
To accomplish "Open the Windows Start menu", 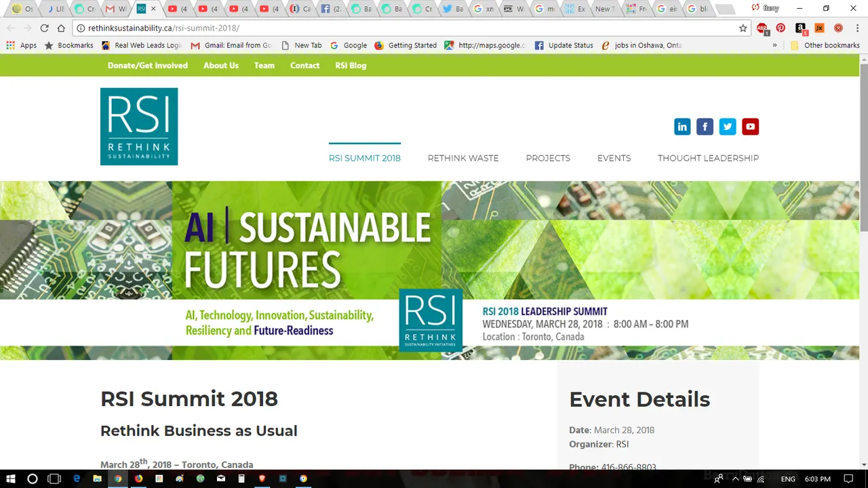I will coord(11,479).
